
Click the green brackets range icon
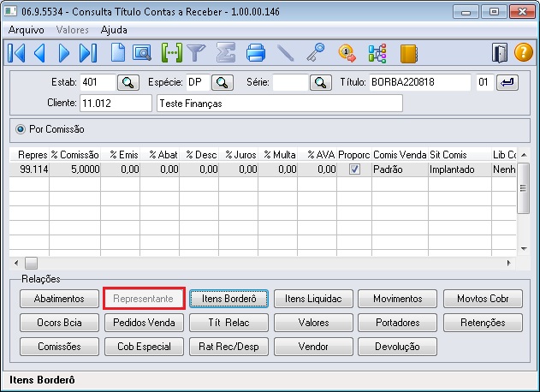[171, 53]
